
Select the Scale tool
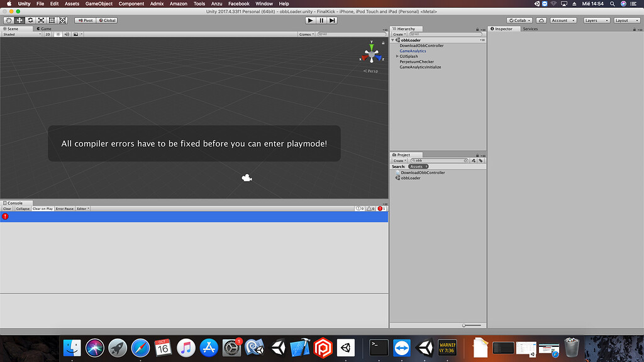coord(41,20)
